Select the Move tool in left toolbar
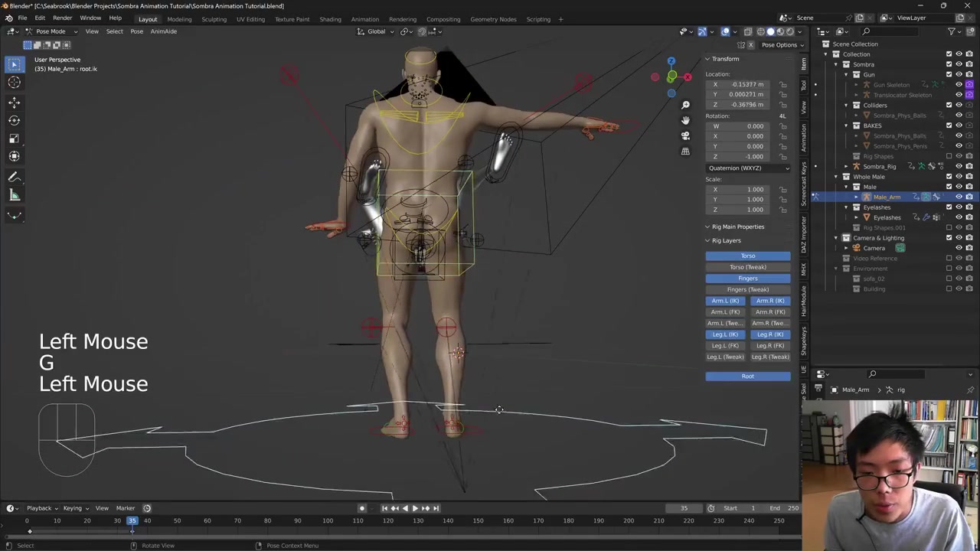Image resolution: width=980 pixels, height=551 pixels. click(14, 102)
